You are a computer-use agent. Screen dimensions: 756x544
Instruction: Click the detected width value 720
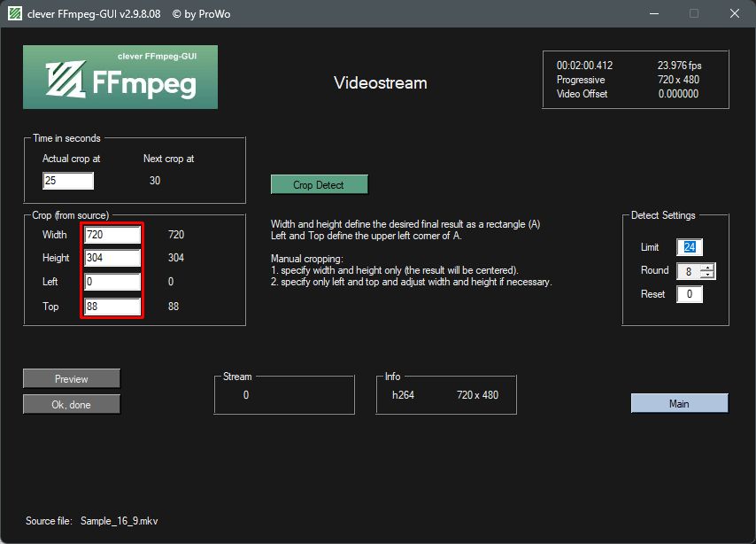[176, 235]
